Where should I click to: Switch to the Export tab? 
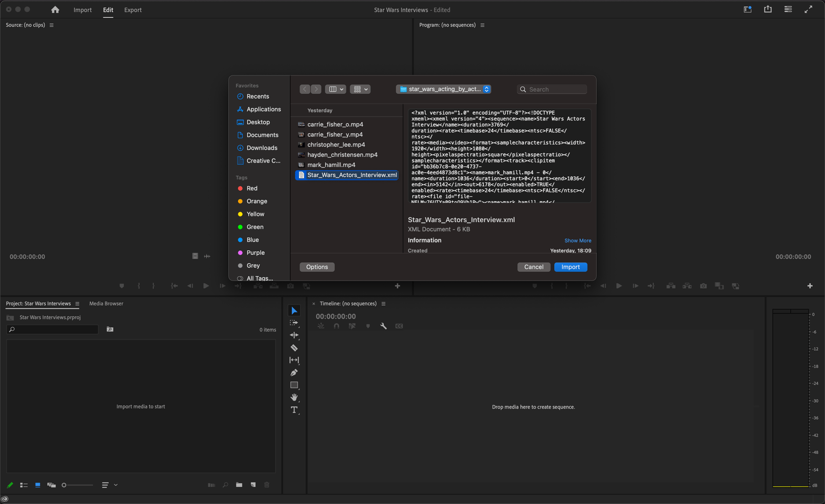tap(133, 10)
